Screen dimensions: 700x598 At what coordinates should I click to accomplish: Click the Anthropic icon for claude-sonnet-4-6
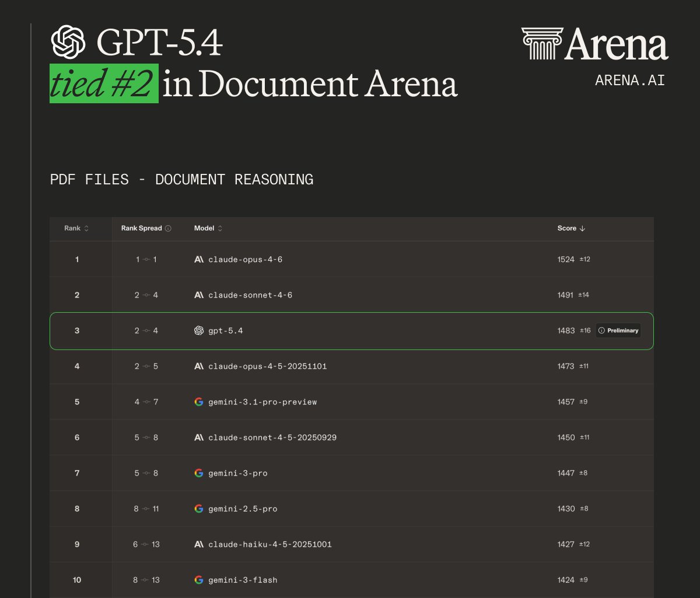pos(199,295)
